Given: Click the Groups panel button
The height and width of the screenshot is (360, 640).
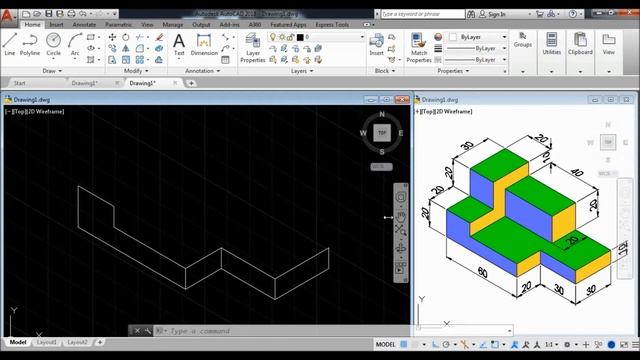Looking at the screenshot, I should tap(522, 40).
